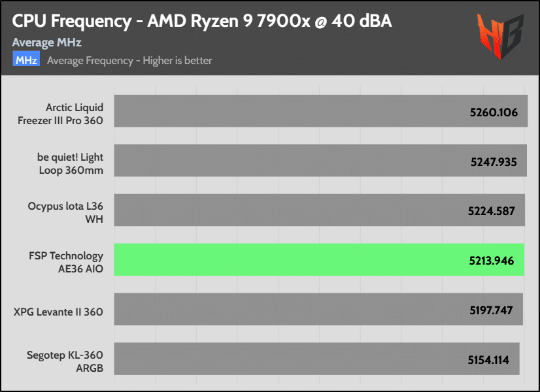This screenshot has height=392, width=540.
Task: Select the Segotep KL-360 ARGB bar
Action: tap(317, 359)
